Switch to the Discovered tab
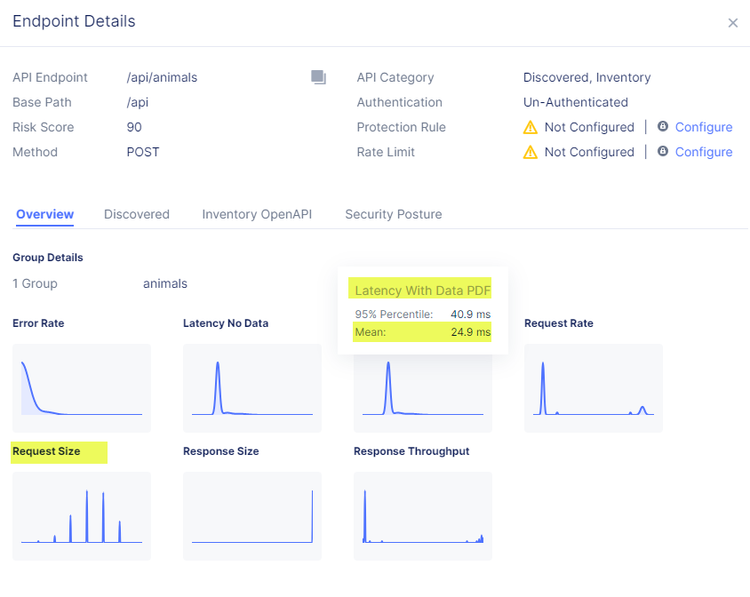750x597 pixels. click(x=137, y=214)
